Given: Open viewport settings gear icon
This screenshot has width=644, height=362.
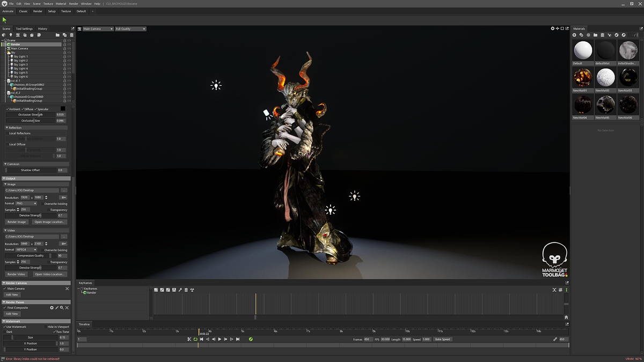Looking at the screenshot, I should [x=553, y=28].
